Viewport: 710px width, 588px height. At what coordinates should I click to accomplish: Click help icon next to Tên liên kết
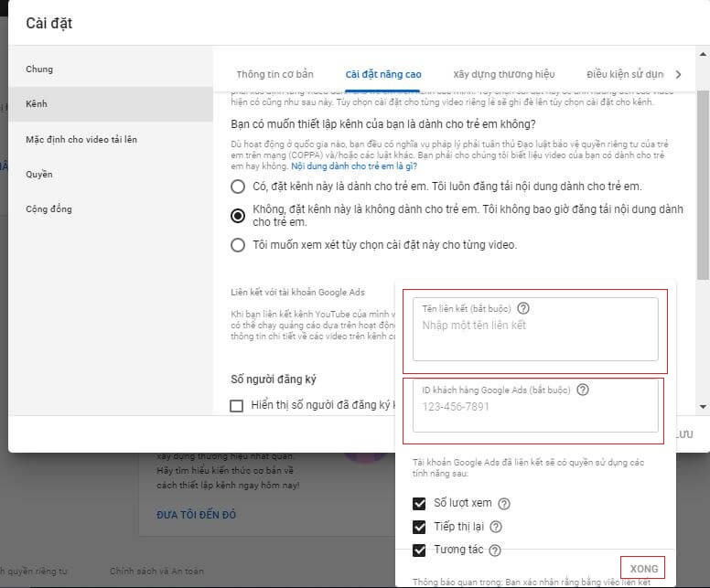click(x=523, y=308)
